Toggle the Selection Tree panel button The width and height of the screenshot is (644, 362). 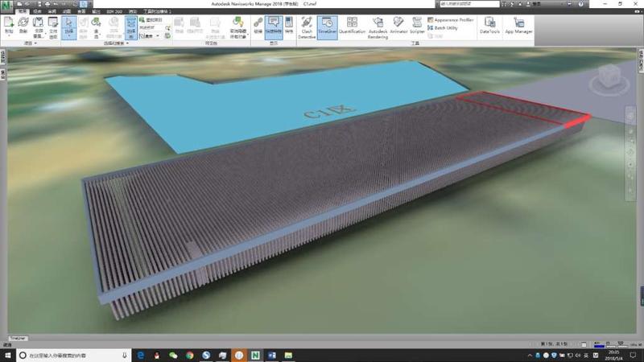131,27
